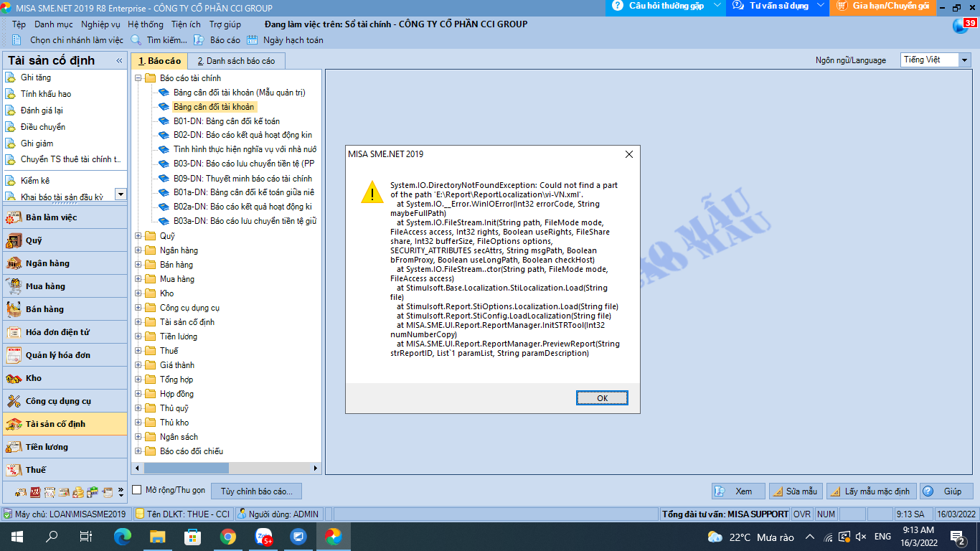
Task: Expand the Giá thành report folder
Action: tap(138, 365)
